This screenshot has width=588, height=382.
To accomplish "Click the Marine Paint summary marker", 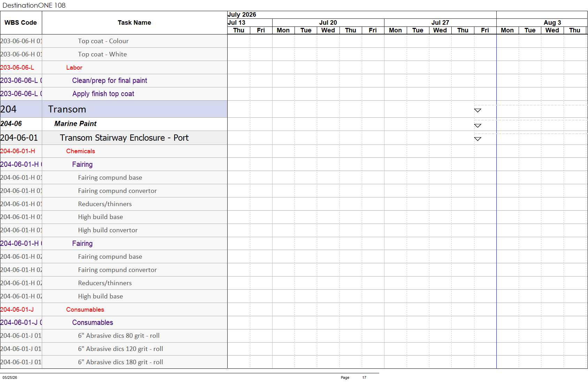I will tap(478, 126).
